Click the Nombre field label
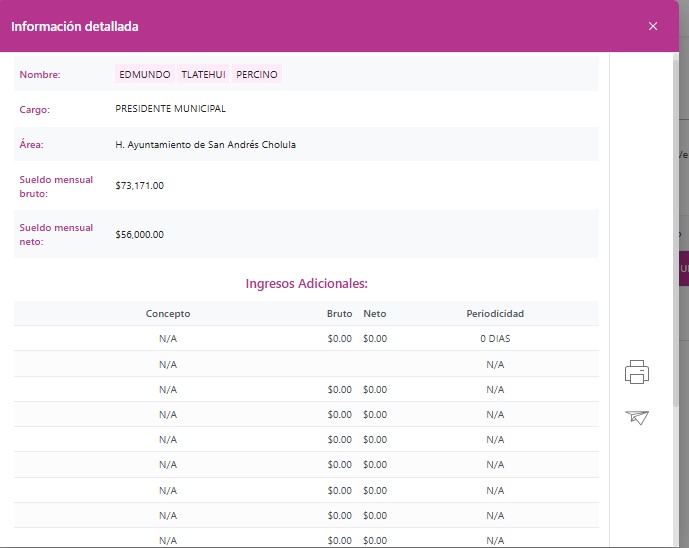Viewport: 689px width, 548px height. tap(40, 75)
